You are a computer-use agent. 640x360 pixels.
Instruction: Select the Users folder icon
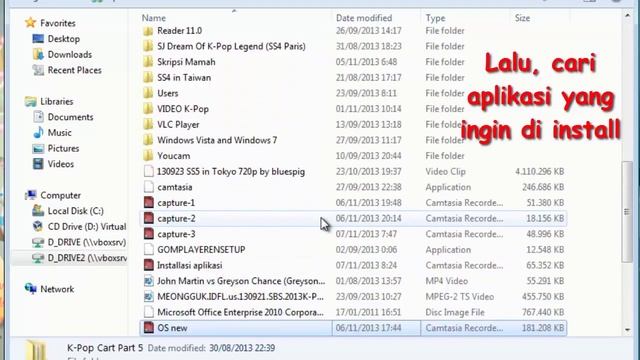pyautogui.click(x=148, y=93)
